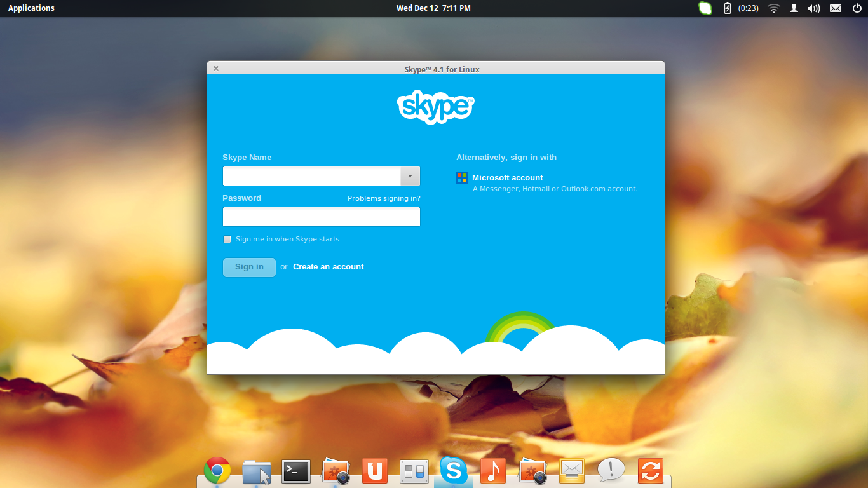Open the Files folder icon in dock
Image resolution: width=868 pixels, height=488 pixels.
tap(257, 472)
